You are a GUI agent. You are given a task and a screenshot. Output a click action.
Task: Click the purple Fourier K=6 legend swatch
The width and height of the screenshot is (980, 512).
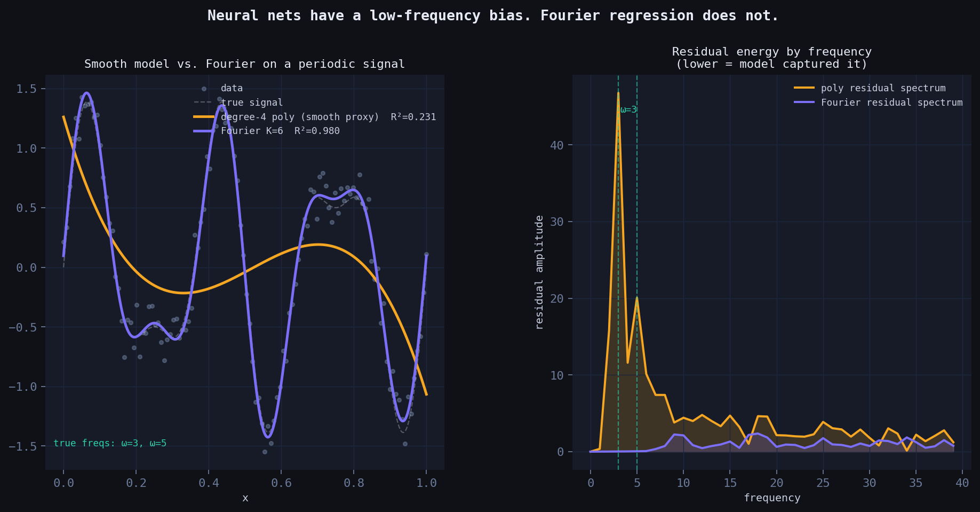tap(204, 131)
